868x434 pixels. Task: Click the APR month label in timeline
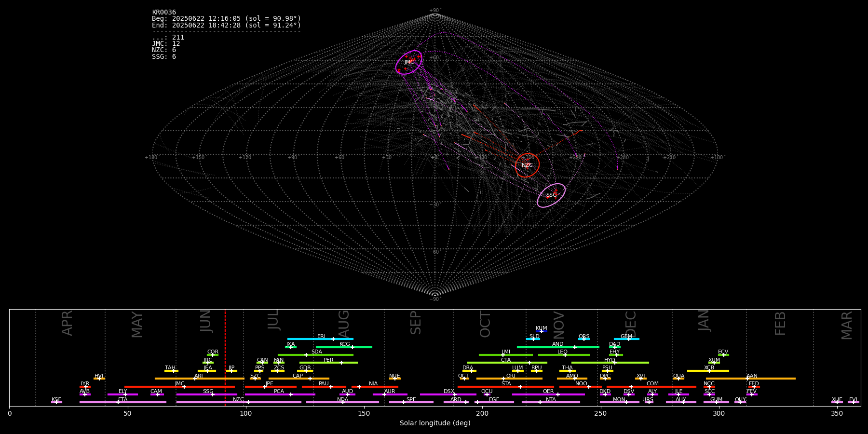click(67, 323)
